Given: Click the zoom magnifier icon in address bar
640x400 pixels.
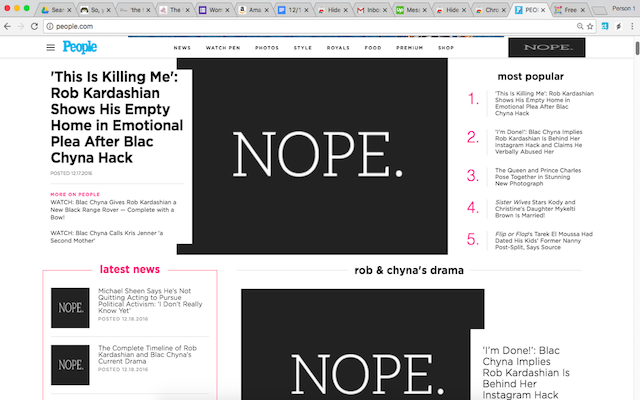Looking at the screenshot, I should 580,26.
